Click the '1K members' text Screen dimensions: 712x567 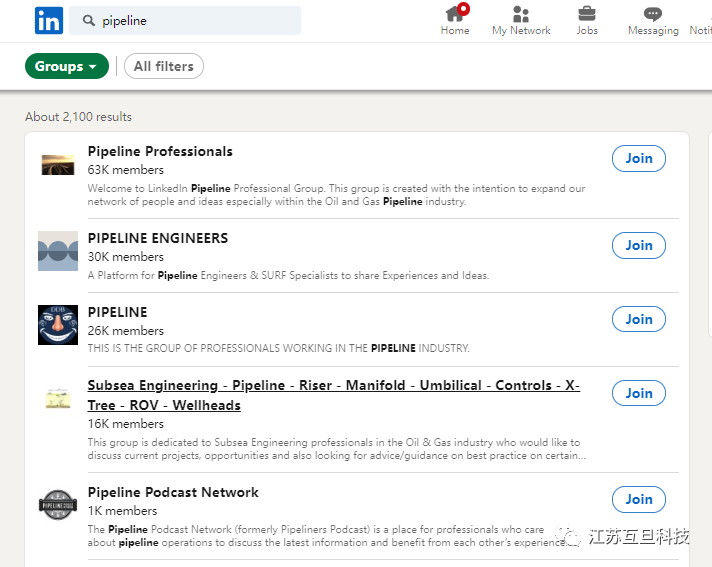tap(123, 511)
